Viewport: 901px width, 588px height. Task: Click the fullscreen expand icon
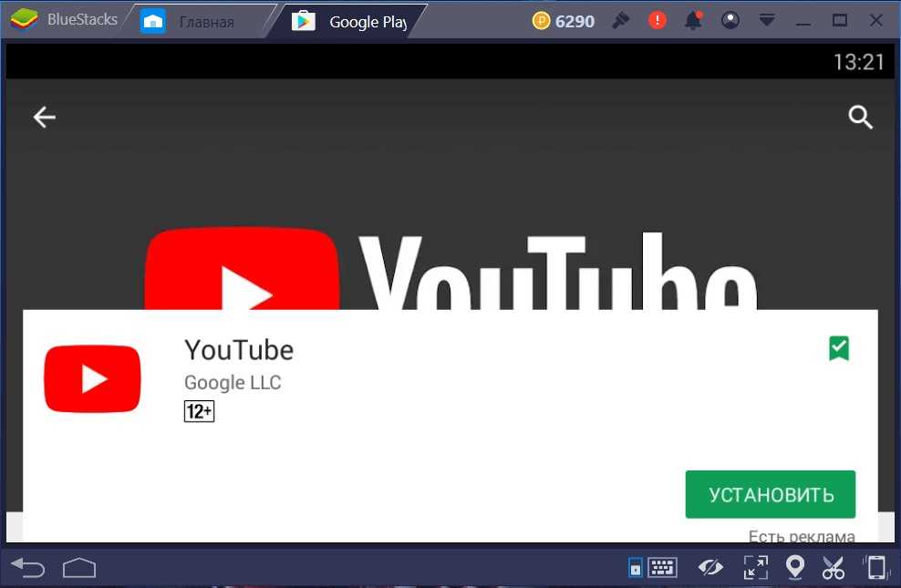point(756,568)
